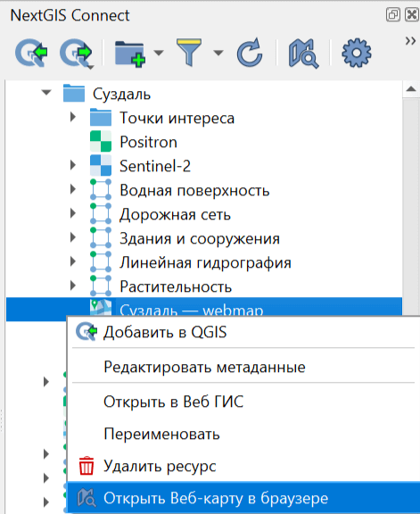The image size is (420, 514).
Task: Expand the Дорожная сеть layer
Action: pos(73,213)
